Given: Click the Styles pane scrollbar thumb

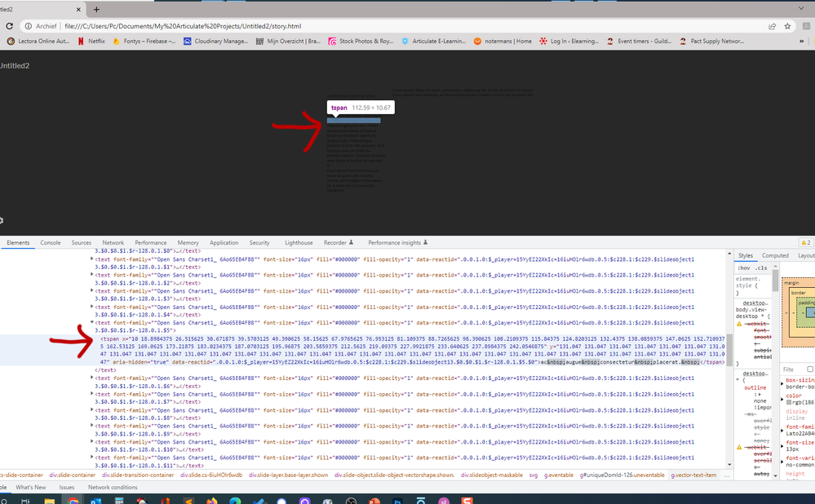Looking at the screenshot, I should click(x=776, y=281).
